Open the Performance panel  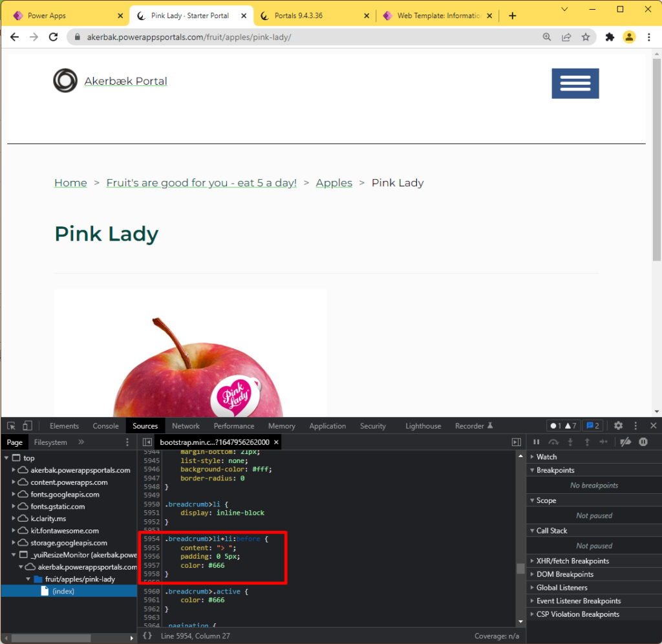tap(234, 425)
